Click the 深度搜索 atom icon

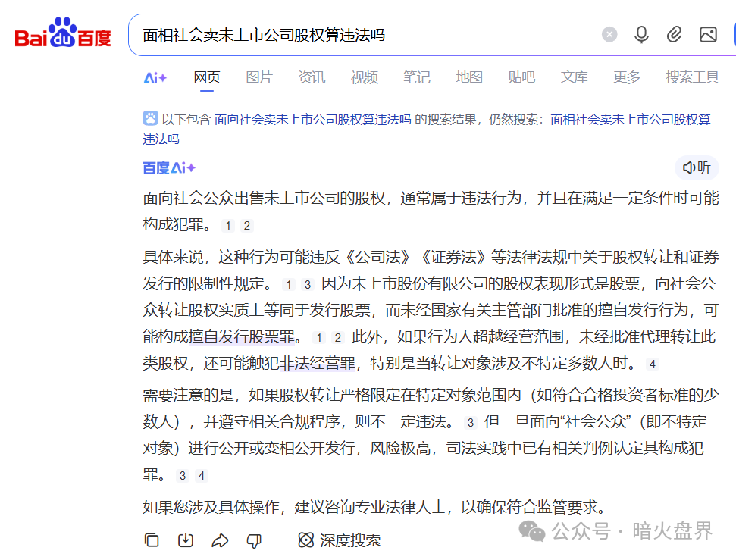tap(306, 540)
